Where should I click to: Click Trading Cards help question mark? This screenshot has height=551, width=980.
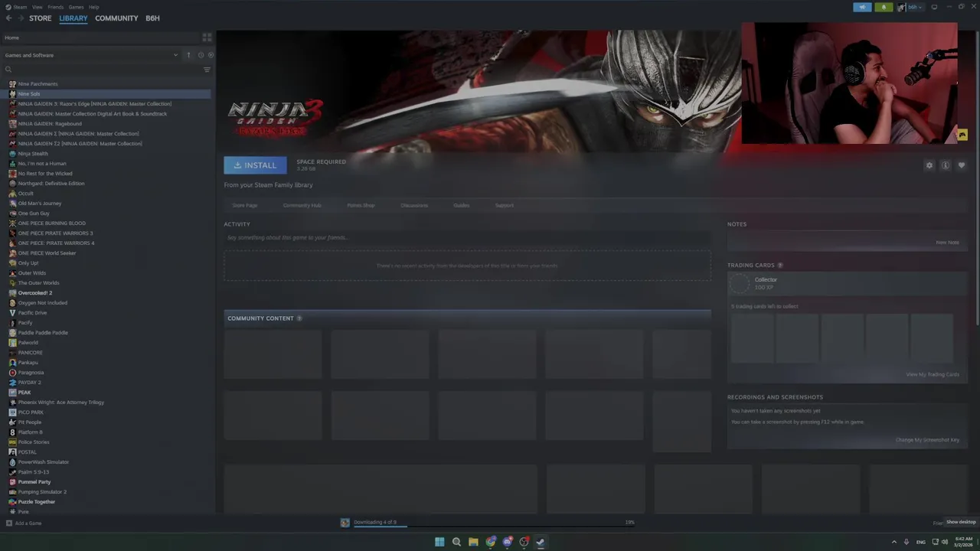point(780,265)
